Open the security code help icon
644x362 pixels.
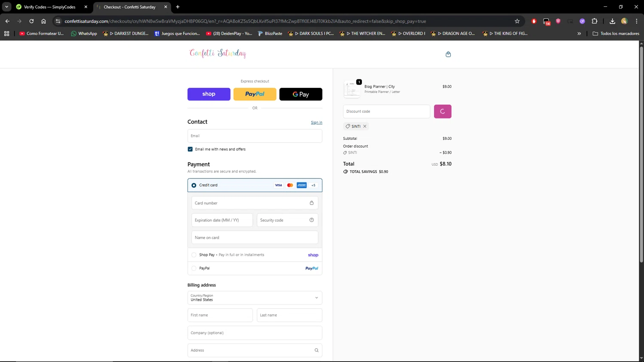312,220
